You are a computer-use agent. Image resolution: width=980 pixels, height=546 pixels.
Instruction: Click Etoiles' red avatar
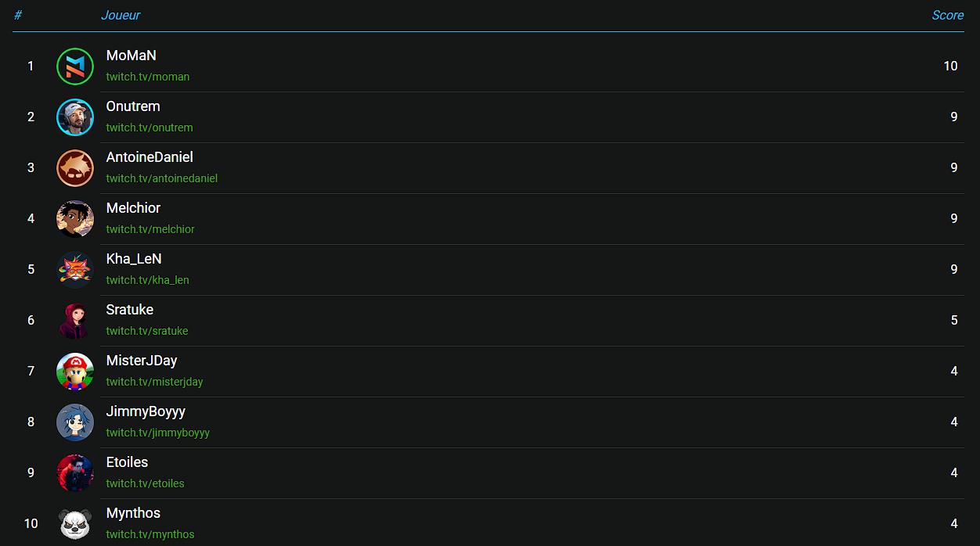coord(75,473)
